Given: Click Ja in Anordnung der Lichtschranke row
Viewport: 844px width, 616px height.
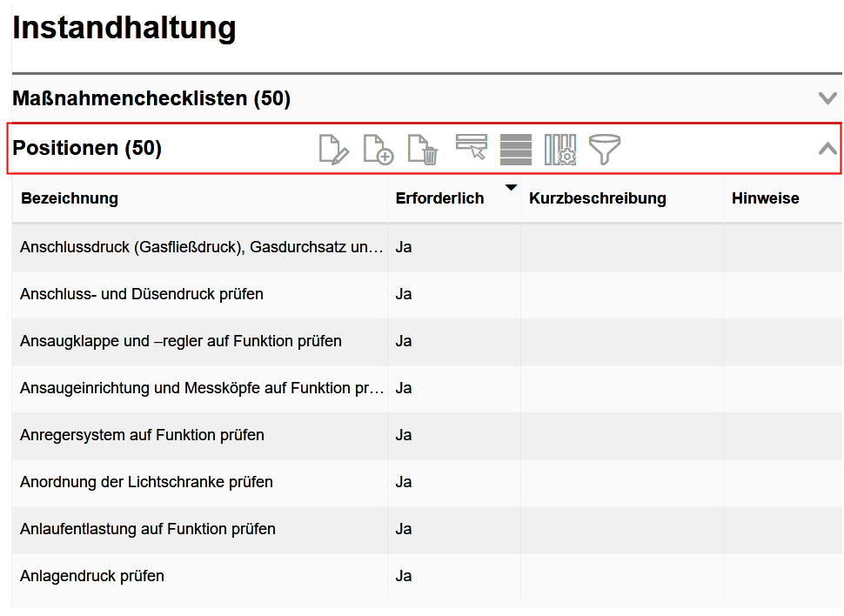Looking at the screenshot, I should (x=404, y=482).
